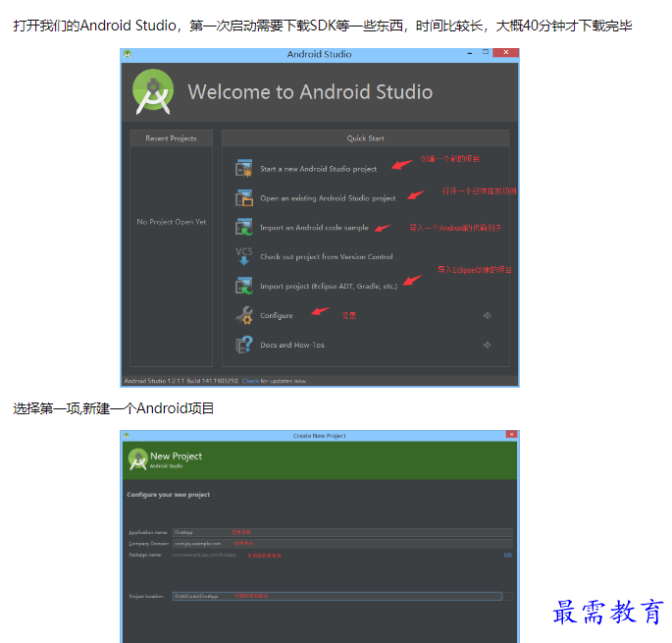Click the import Eclipse ADT project icon
672x643 pixels.
(244, 286)
